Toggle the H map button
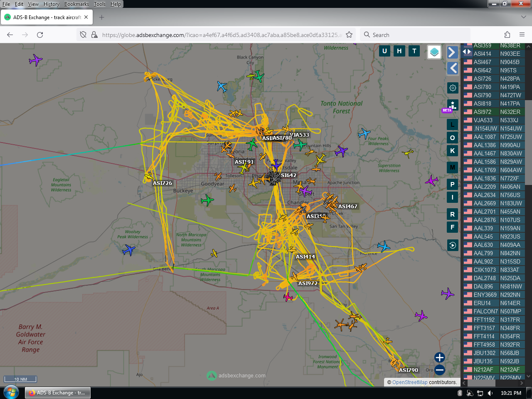 (x=399, y=51)
